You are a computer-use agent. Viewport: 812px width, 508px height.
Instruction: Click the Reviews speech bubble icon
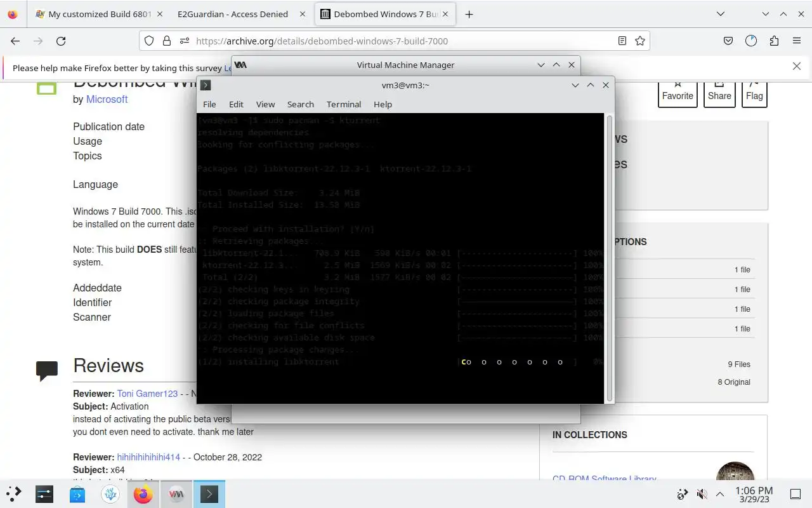pyautogui.click(x=47, y=370)
